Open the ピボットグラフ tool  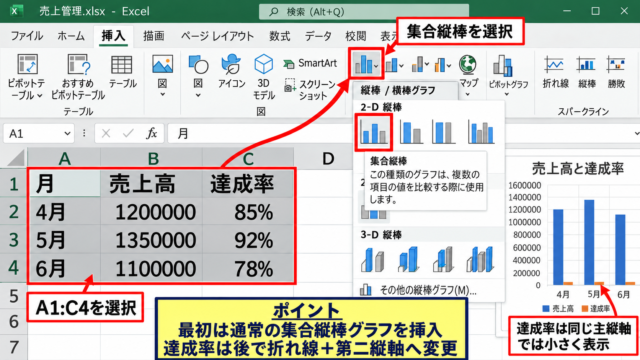pos(508,71)
